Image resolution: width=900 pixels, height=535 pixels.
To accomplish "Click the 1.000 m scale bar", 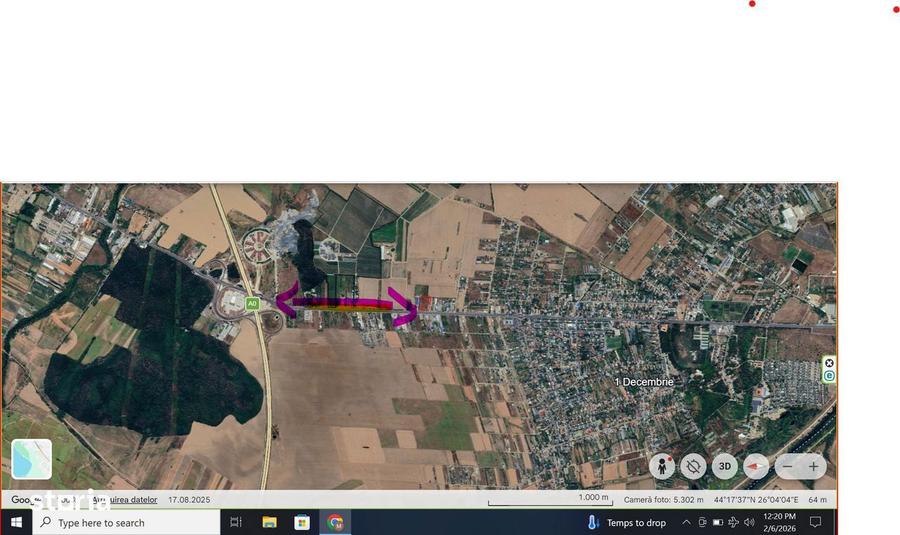I will 550,500.
